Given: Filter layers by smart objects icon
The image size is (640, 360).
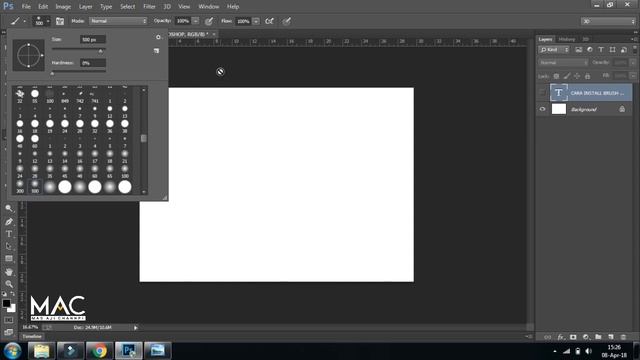Looking at the screenshot, I should (x=623, y=50).
